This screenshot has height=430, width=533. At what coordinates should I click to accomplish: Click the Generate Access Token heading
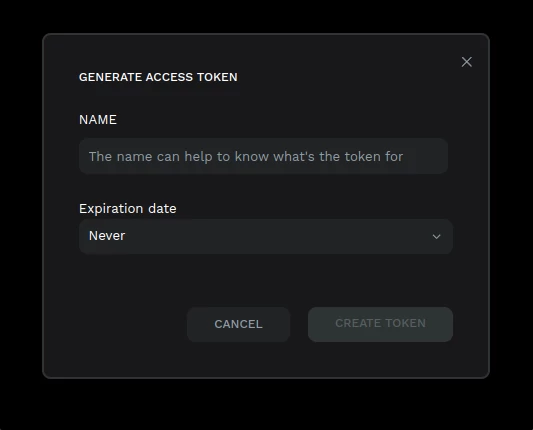coord(158,77)
